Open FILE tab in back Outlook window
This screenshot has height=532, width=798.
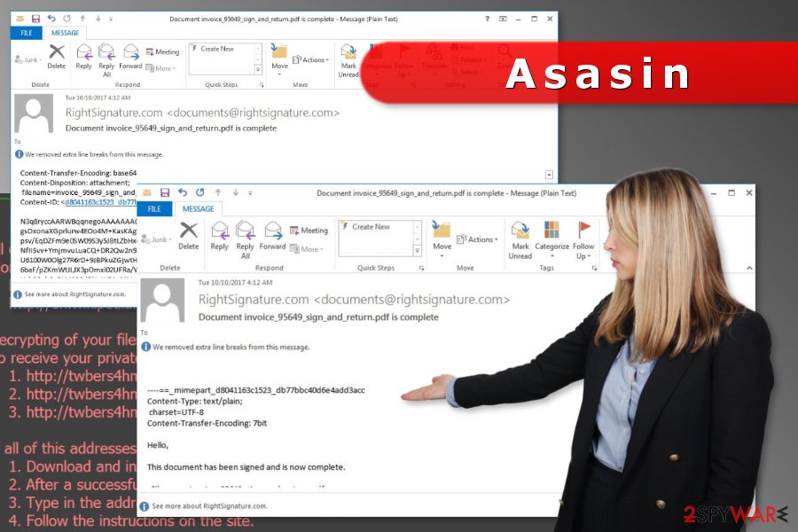27,33
